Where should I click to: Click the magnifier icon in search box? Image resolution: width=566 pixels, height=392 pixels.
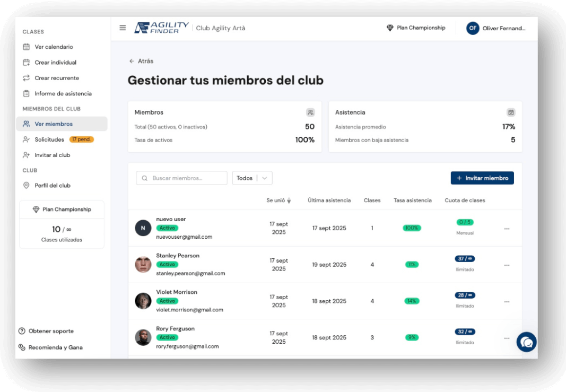[x=144, y=178]
